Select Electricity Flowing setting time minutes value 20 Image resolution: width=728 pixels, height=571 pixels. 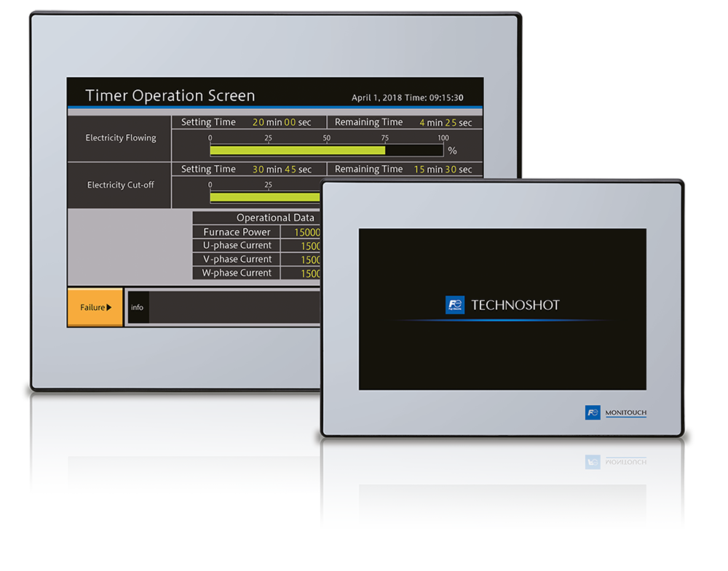pos(258,122)
